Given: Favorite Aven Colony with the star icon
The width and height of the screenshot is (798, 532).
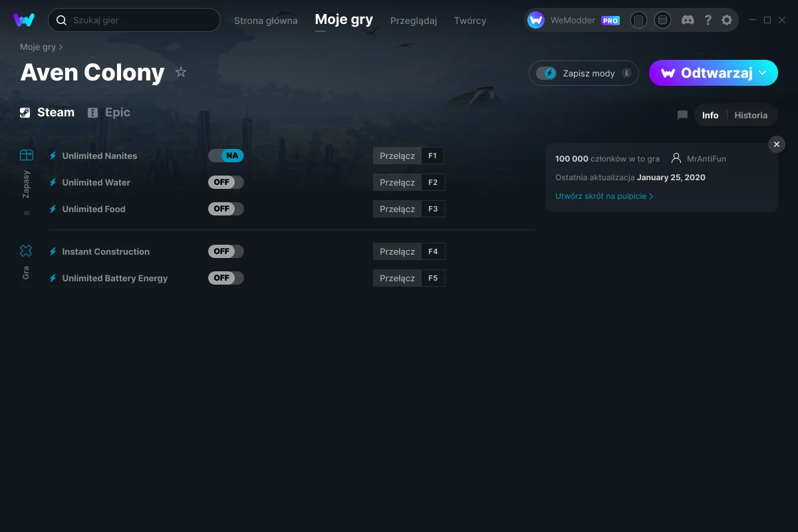Looking at the screenshot, I should (181, 72).
